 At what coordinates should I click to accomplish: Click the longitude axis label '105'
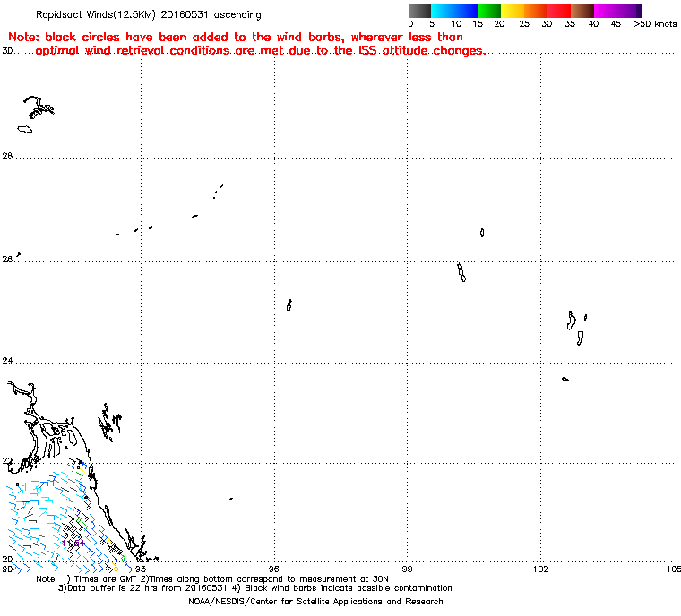[674, 569]
